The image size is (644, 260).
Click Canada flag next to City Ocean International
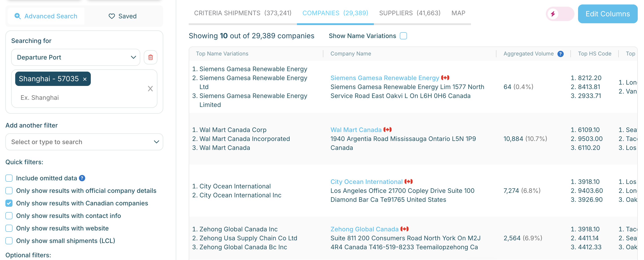(x=409, y=181)
